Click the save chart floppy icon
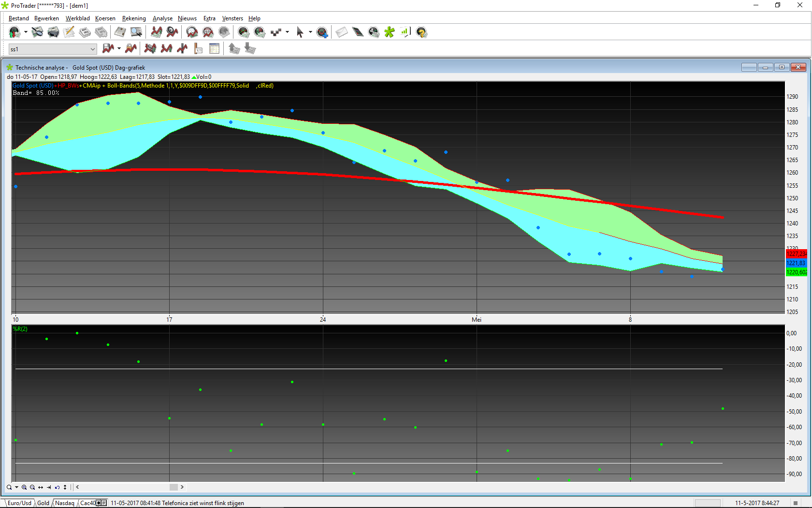The image size is (812, 508). pos(108,48)
